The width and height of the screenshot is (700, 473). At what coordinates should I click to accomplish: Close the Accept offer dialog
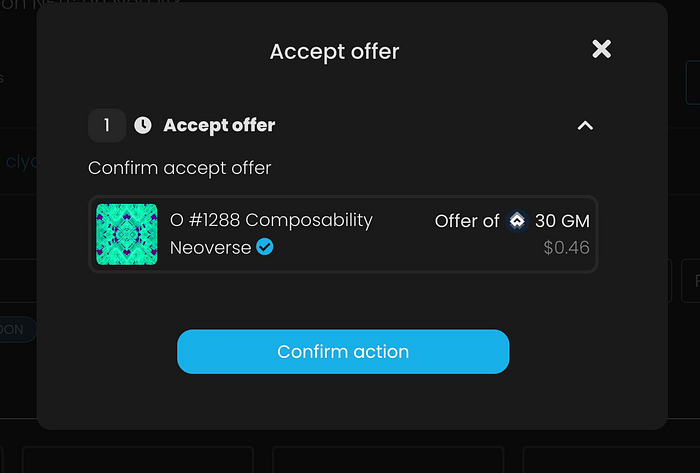coord(601,49)
